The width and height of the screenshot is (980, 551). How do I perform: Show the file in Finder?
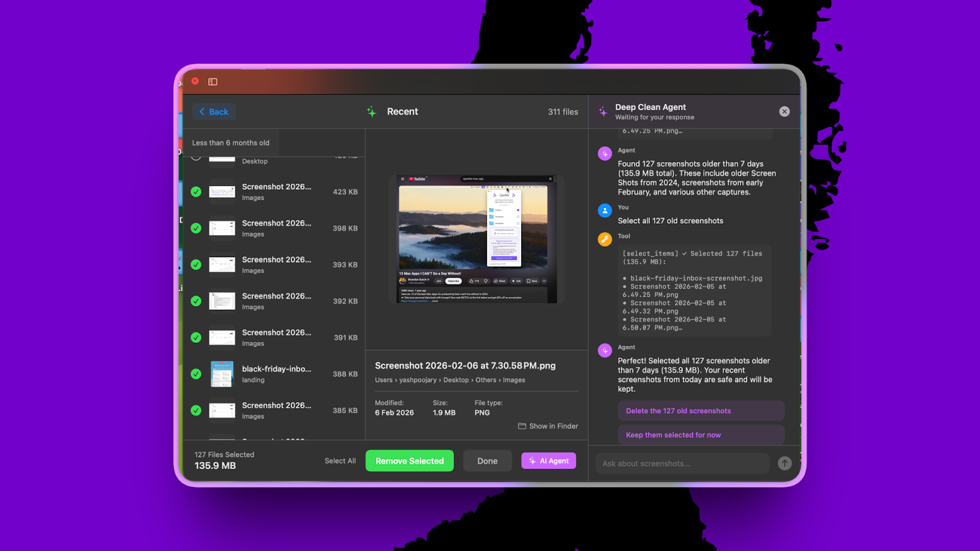coord(548,426)
